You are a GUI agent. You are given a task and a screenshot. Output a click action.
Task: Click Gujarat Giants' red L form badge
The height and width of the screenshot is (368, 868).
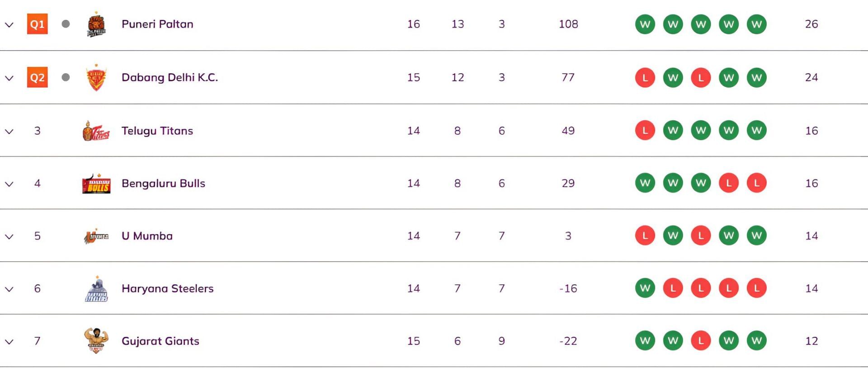point(701,341)
